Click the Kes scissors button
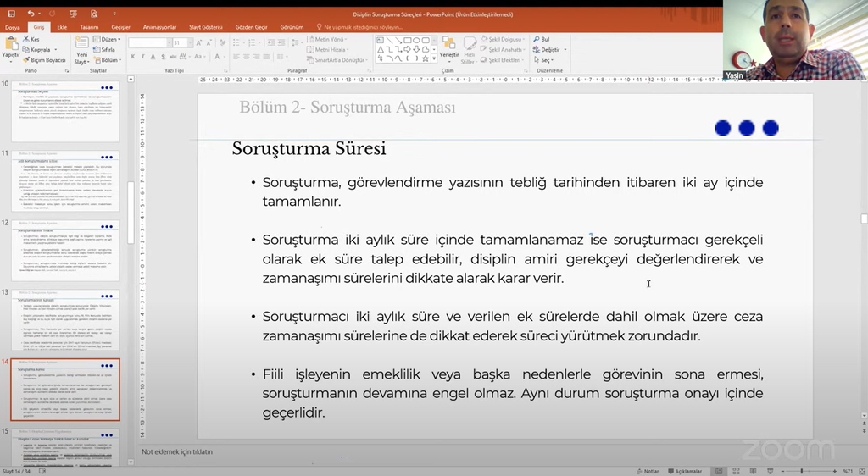 pos(31,39)
